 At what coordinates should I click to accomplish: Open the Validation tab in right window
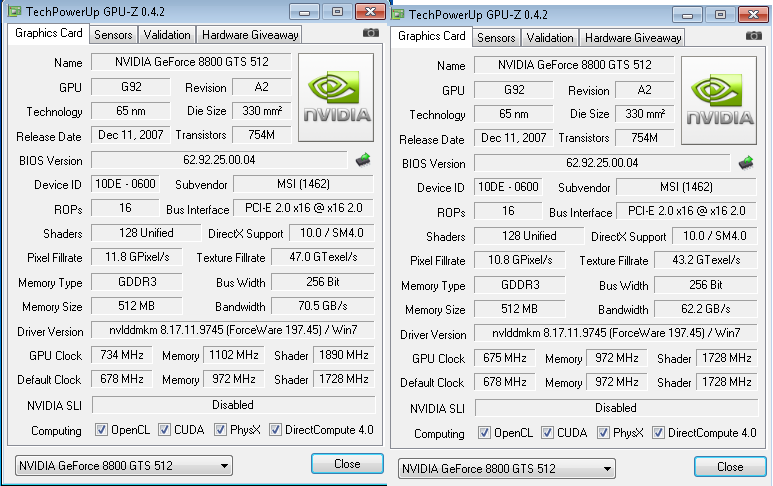(549, 37)
